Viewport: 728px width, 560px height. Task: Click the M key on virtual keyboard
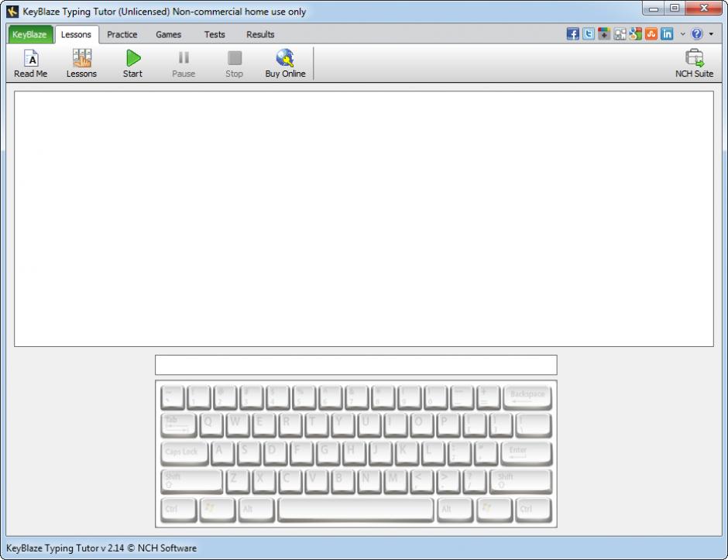[395, 482]
